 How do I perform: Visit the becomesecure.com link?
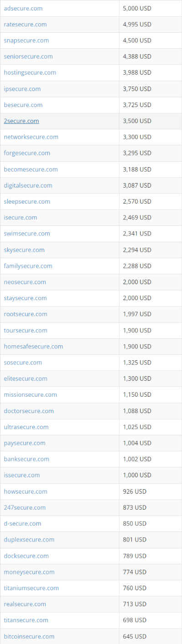point(31,169)
